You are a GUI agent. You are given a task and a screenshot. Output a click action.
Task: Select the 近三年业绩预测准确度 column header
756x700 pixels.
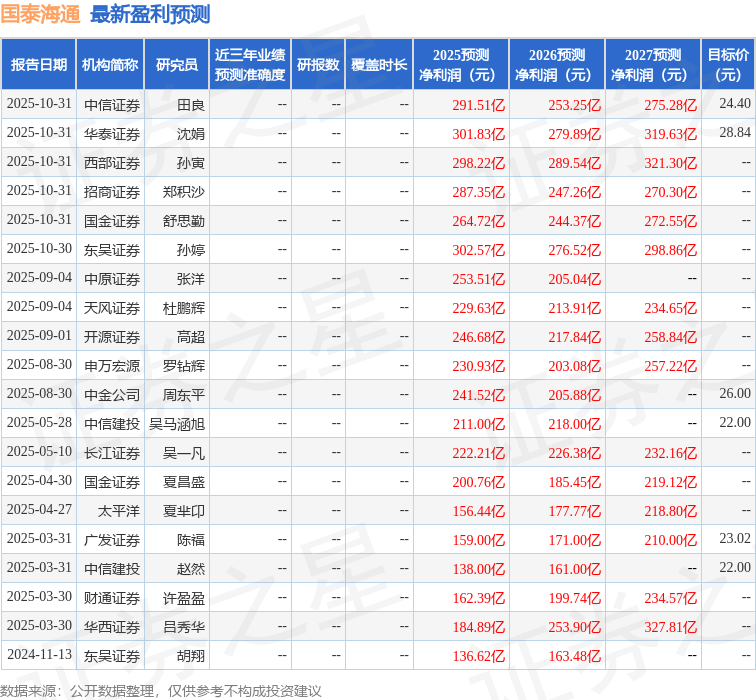coord(250,65)
